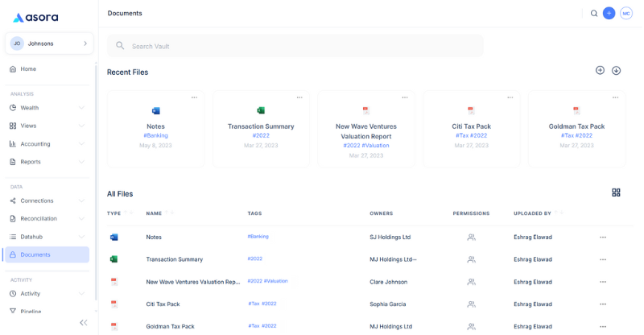Expand the Accounting menu chevron
The height and width of the screenshot is (335, 644).
(x=81, y=144)
